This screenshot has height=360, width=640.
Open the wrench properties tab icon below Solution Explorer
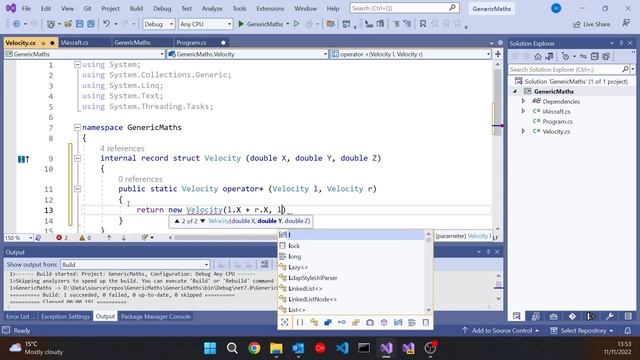(609, 316)
